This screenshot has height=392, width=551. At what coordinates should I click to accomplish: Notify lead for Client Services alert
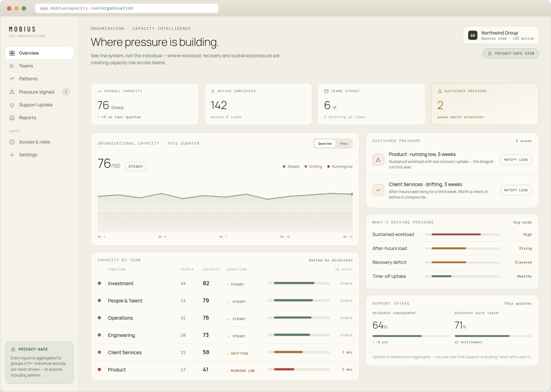pos(516,190)
